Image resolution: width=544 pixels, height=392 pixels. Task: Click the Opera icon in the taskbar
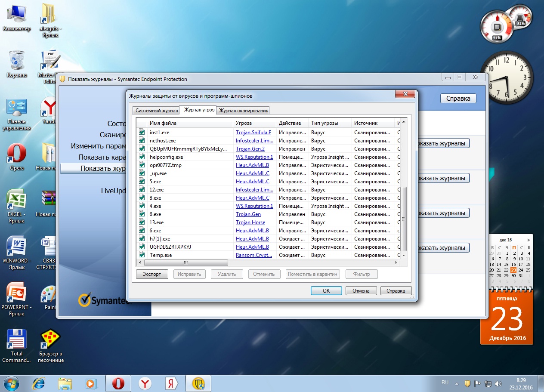[118, 383]
